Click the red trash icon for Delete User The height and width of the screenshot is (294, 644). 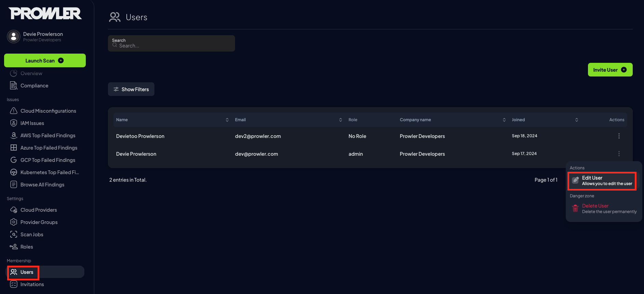click(575, 208)
